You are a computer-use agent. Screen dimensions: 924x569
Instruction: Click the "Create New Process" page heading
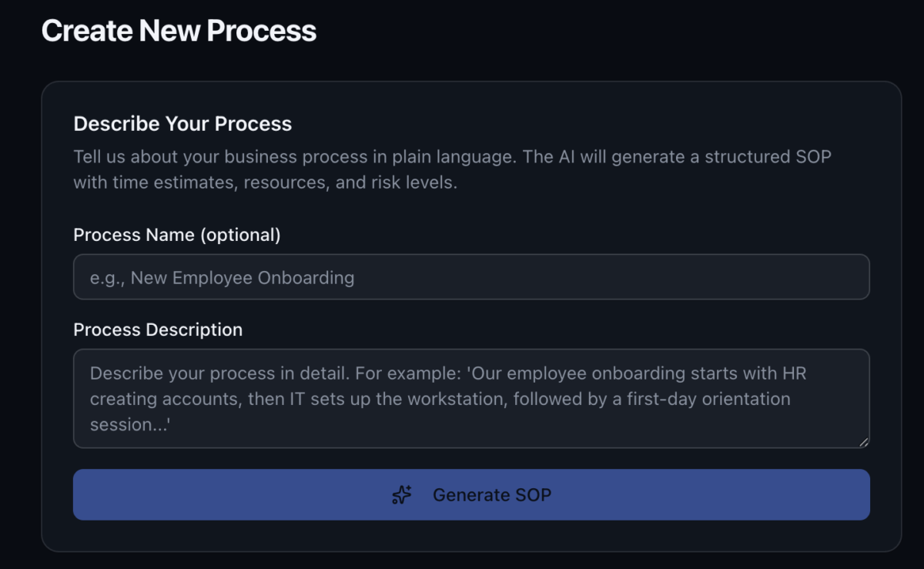[179, 31]
